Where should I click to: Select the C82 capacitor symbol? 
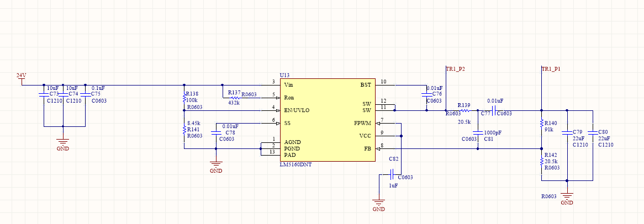coord(392,174)
